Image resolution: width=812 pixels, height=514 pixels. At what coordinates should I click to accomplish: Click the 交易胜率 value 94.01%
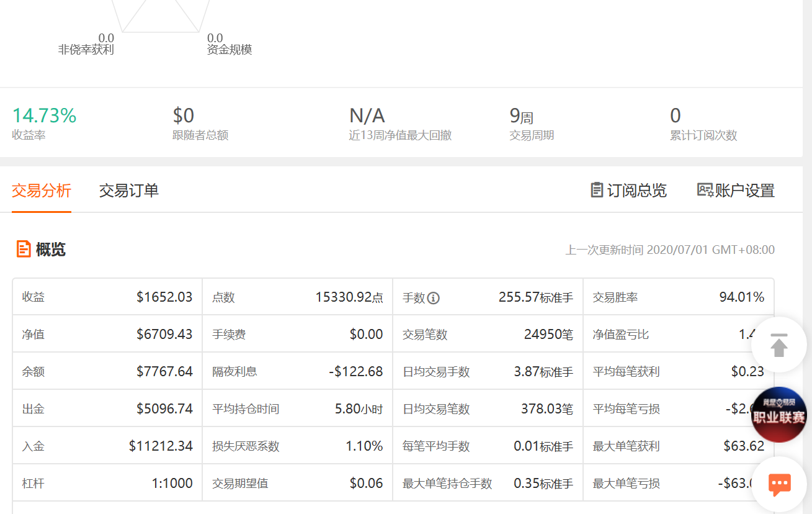click(742, 297)
